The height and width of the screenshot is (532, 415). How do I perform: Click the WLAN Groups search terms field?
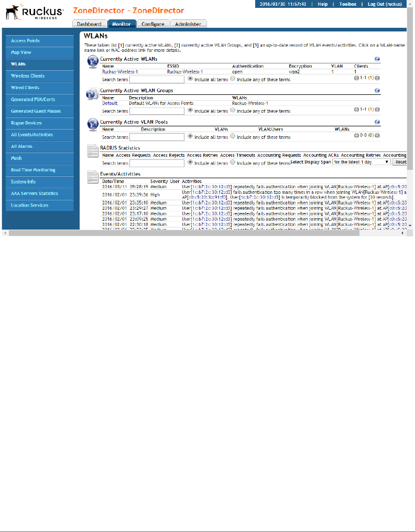(157, 111)
